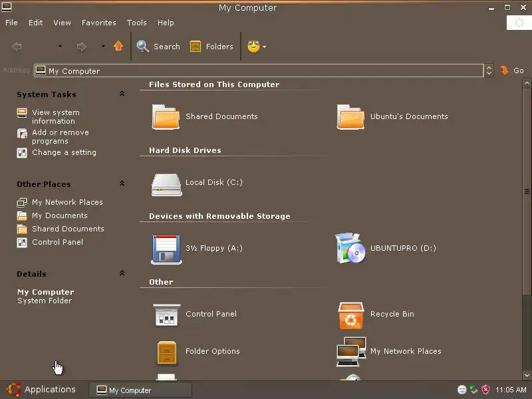Select the 3½ Floppy (A:) icon

166,249
